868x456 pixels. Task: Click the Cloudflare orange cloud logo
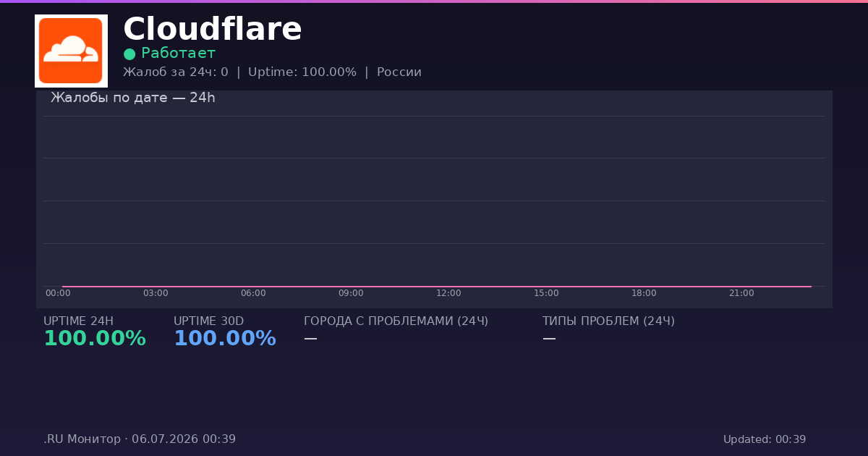(x=71, y=51)
